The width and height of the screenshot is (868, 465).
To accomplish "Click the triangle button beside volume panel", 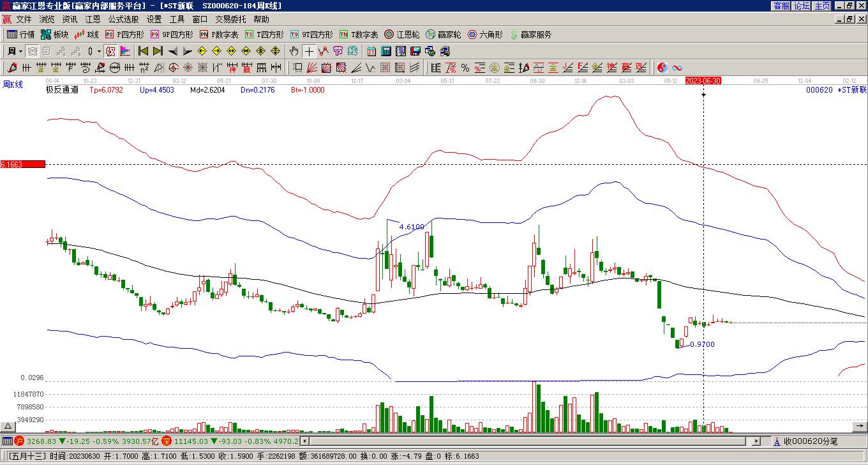I will pos(8,427).
